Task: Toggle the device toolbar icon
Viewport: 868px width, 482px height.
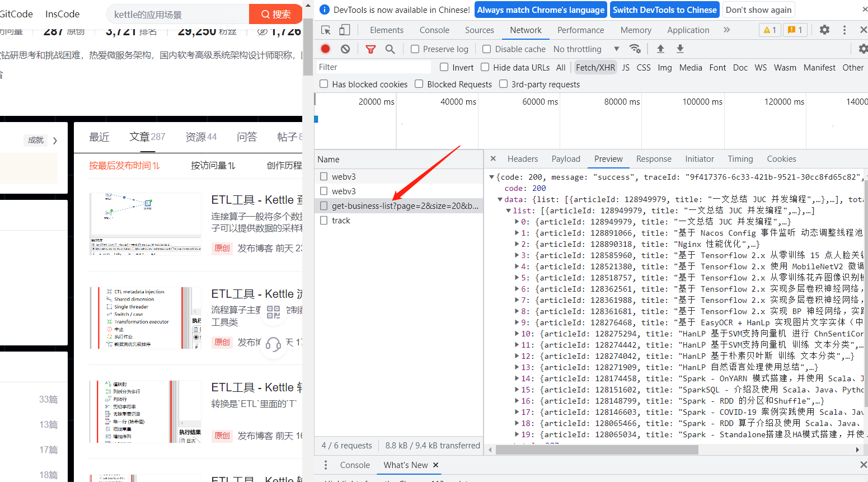Action: 345,30
